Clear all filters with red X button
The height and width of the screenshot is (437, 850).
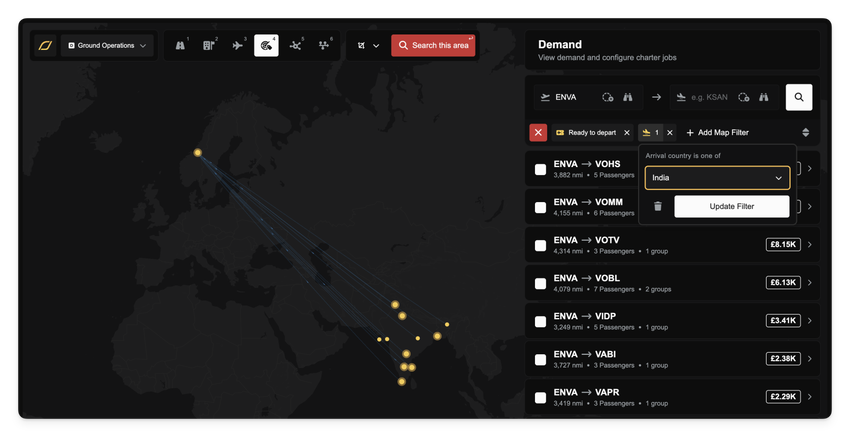(x=538, y=132)
